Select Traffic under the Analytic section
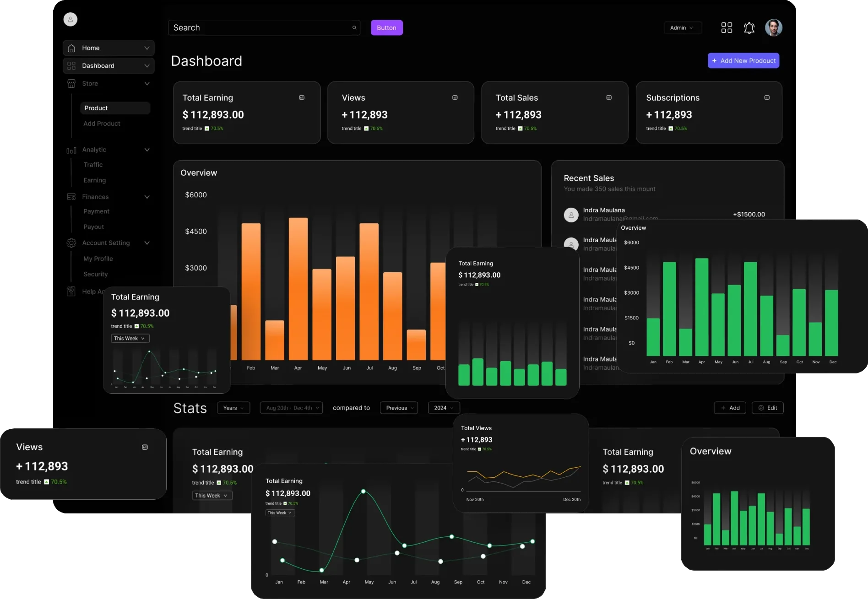Image resolution: width=868 pixels, height=599 pixels. click(93, 164)
